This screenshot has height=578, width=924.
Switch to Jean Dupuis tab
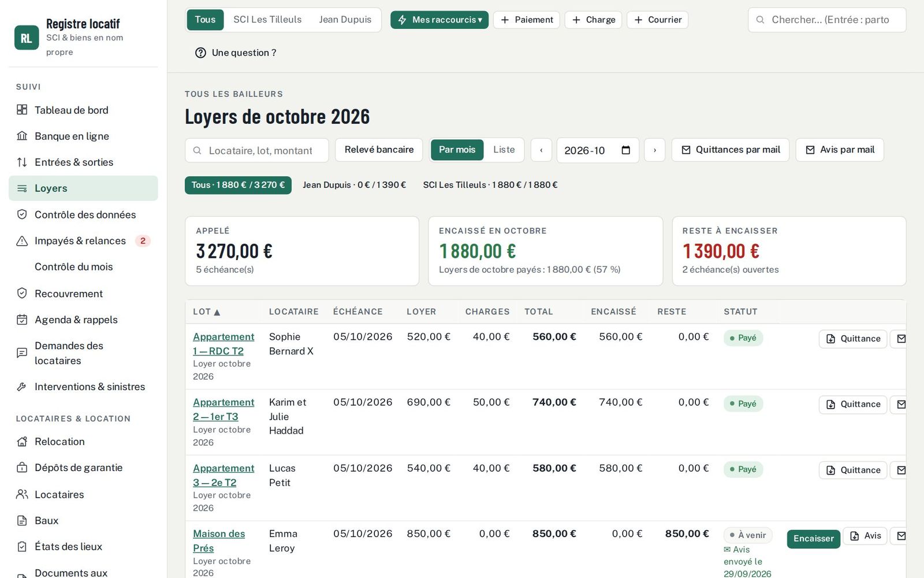point(345,20)
